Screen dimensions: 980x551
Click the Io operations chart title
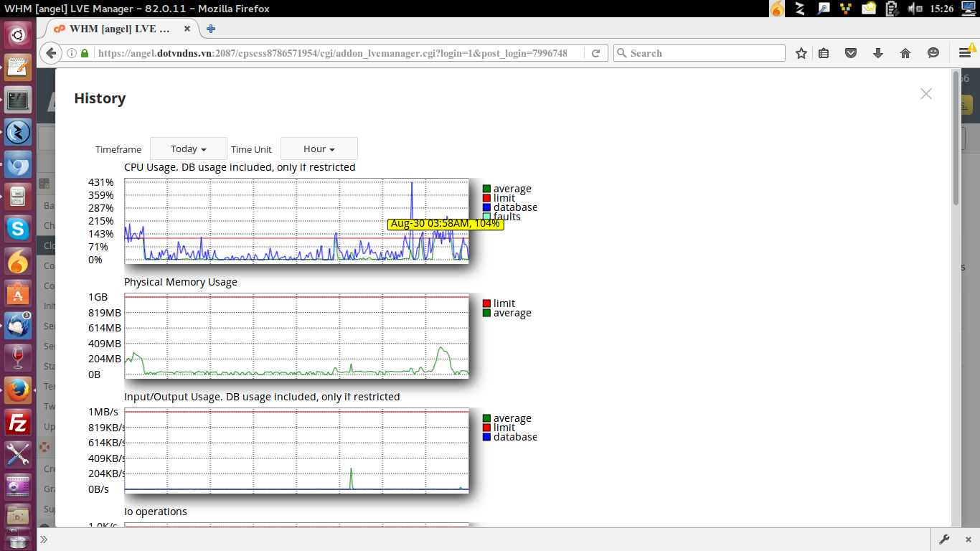(156, 512)
